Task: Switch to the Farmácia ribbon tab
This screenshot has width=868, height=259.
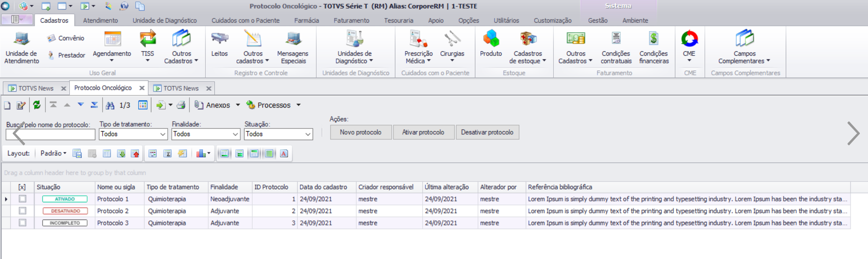Action: [x=307, y=20]
